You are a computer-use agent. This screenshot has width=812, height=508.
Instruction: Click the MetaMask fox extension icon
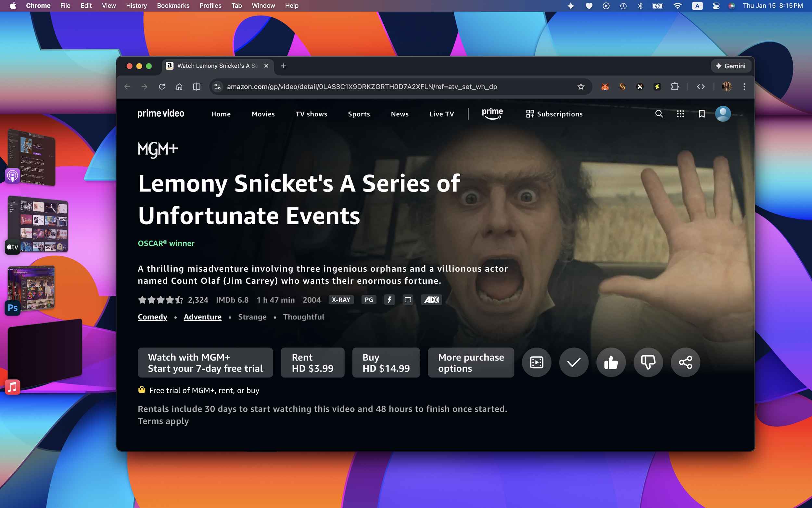[605, 87]
